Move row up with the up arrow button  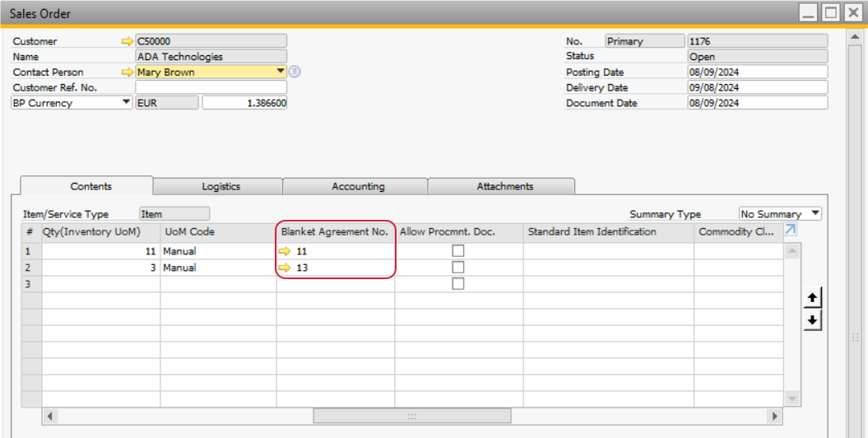pyautogui.click(x=812, y=298)
